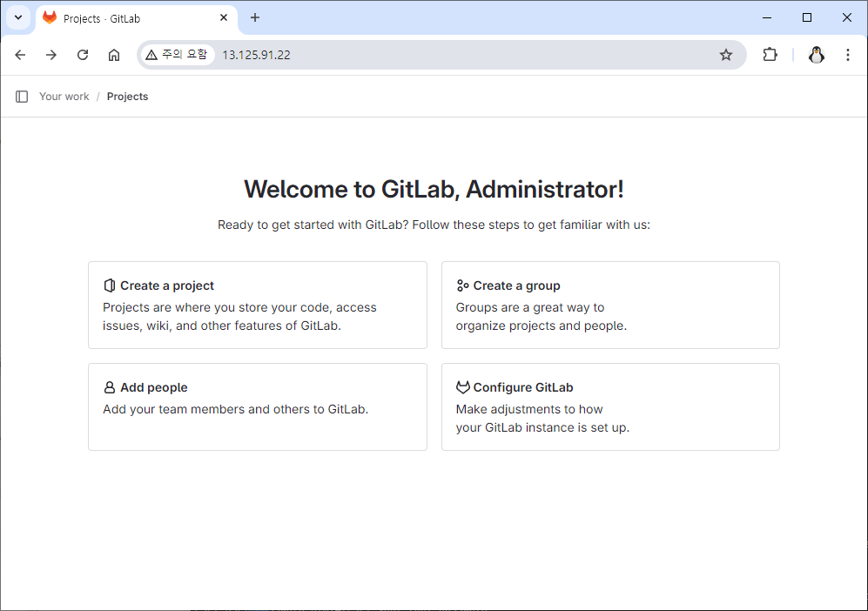Open the Chrome three-dot menu
Viewport: 868px width, 611px height.
click(847, 55)
